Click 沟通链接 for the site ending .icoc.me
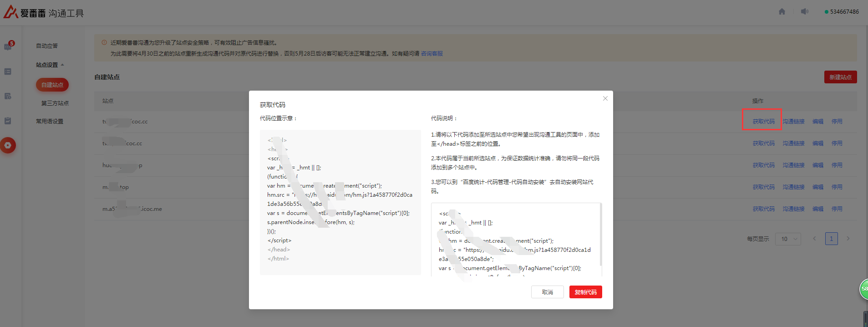 [x=794, y=209]
